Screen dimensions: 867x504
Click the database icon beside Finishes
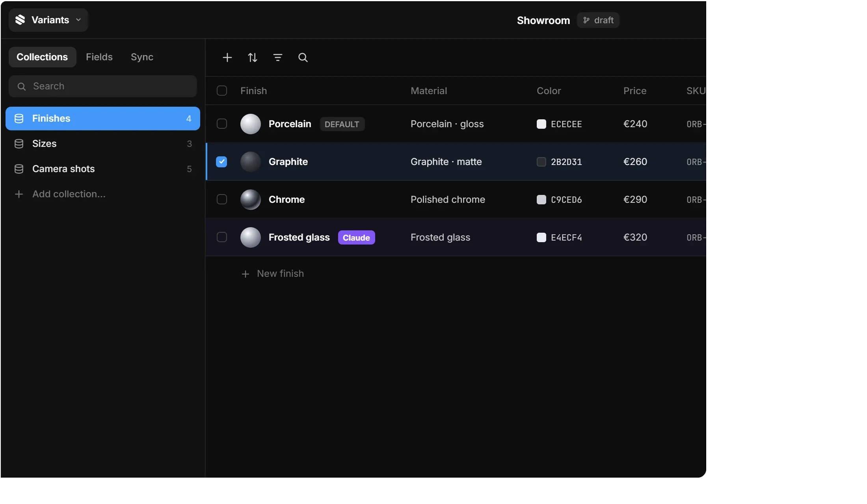tap(19, 119)
